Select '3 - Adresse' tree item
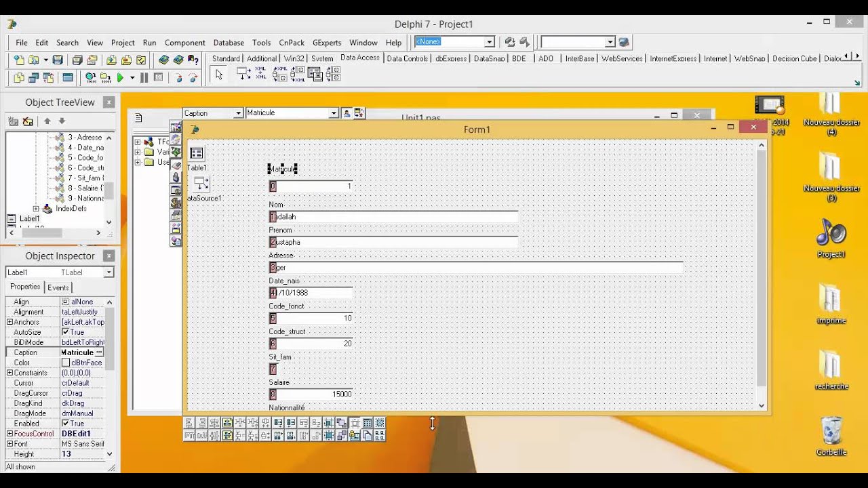The width and height of the screenshot is (868, 488). [85, 138]
